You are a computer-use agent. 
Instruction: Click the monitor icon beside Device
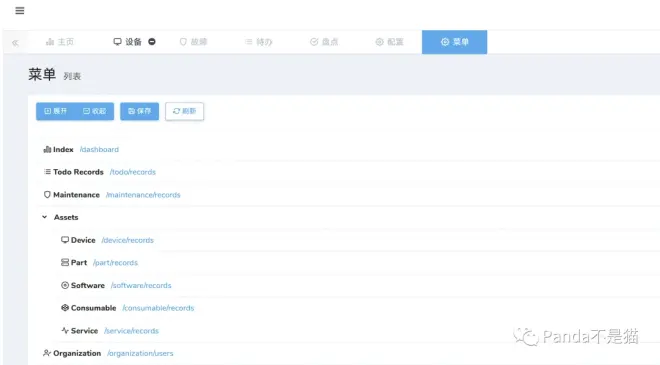tap(65, 240)
